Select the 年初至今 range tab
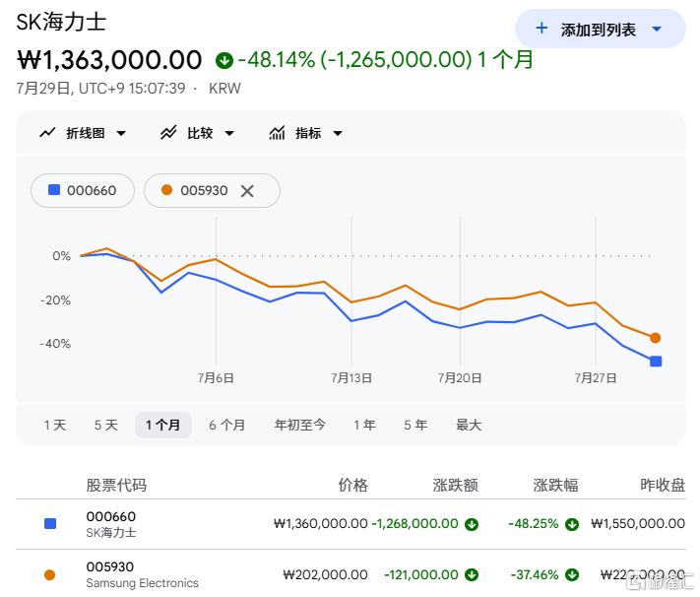 point(299,425)
